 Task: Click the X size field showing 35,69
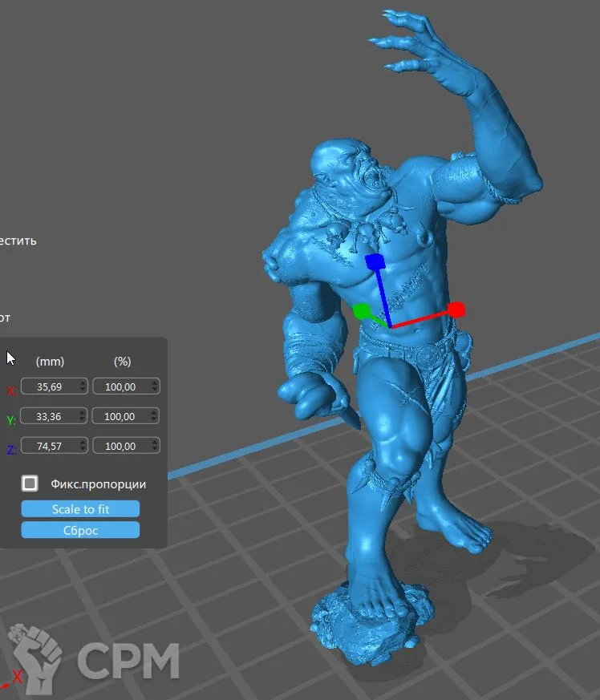[50, 387]
